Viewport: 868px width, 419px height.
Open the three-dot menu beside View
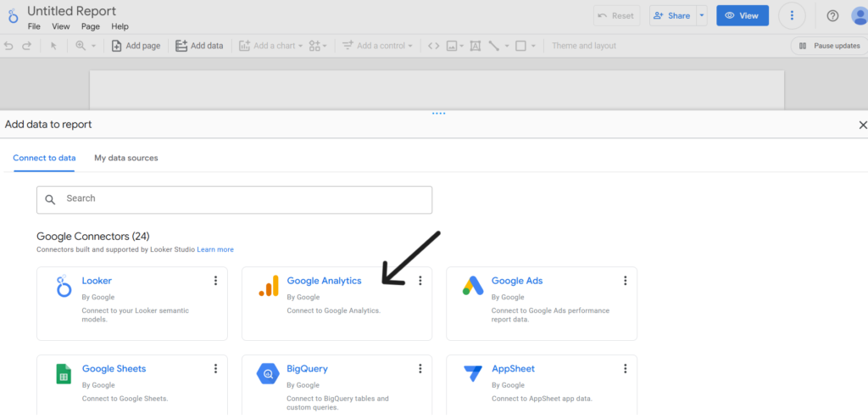[792, 15]
